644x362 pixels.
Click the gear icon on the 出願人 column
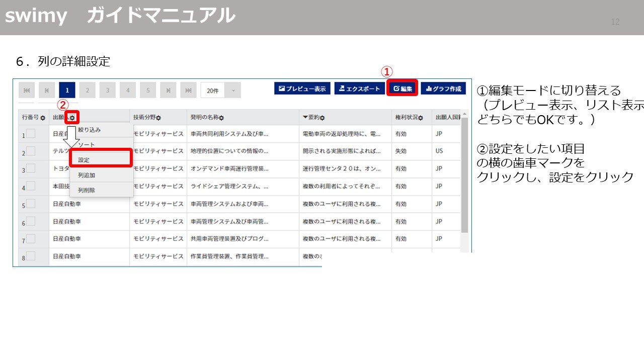71,116
